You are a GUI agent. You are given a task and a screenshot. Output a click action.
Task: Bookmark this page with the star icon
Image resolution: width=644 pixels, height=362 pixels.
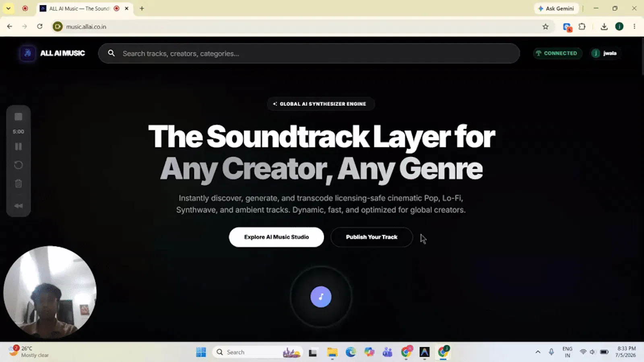pos(545,27)
